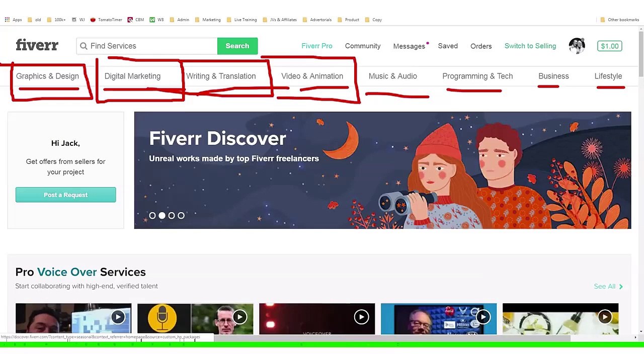Open the Music & Audio category

(393, 76)
